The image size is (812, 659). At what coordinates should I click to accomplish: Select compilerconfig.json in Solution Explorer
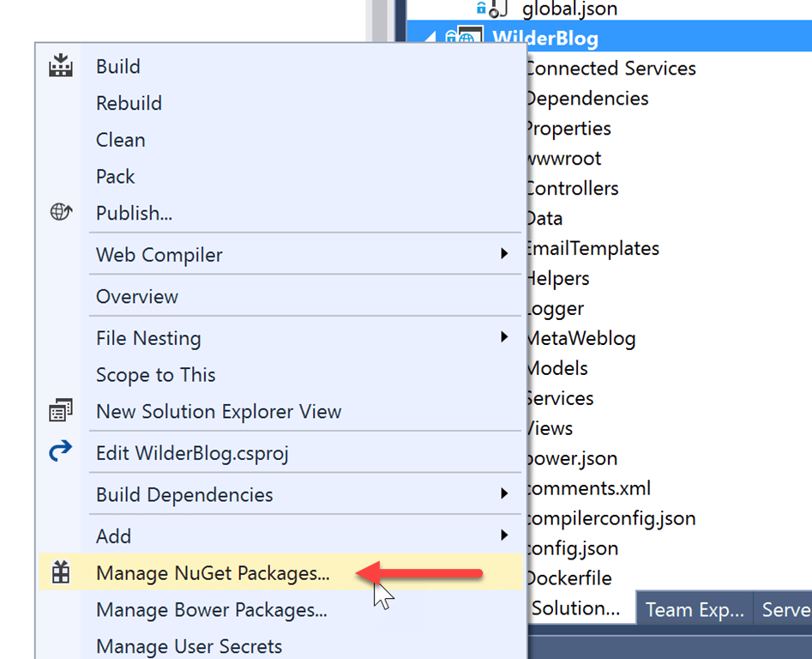coord(611,518)
